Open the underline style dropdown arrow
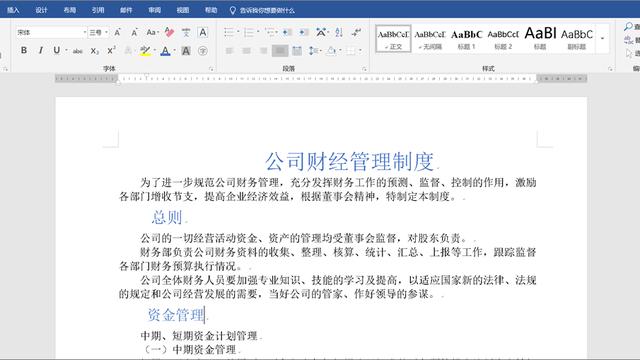Screen dimensions: 640x360 pos(67,51)
